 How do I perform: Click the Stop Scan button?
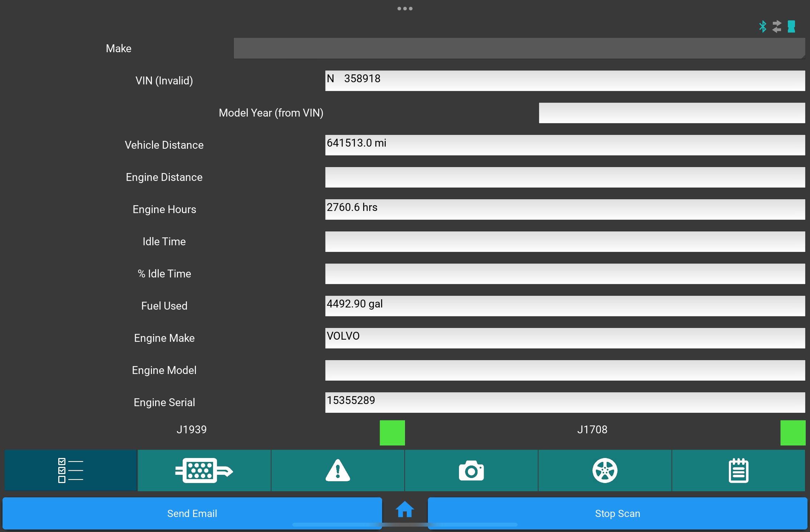(x=617, y=513)
